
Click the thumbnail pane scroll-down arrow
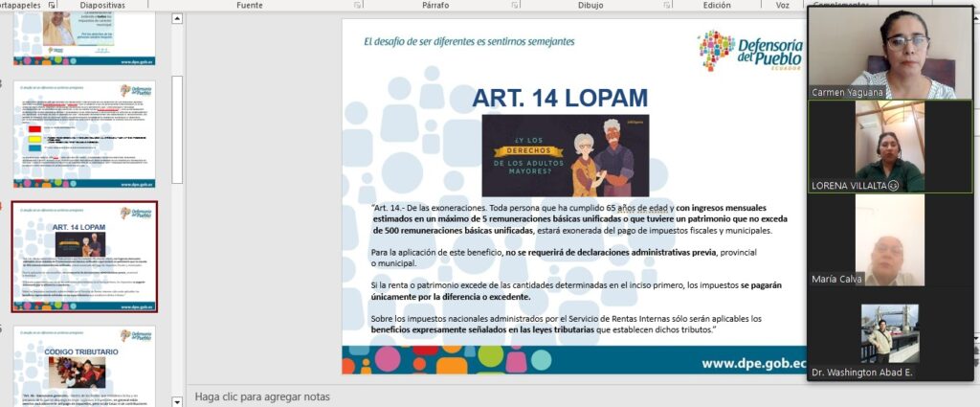pyautogui.click(x=177, y=399)
